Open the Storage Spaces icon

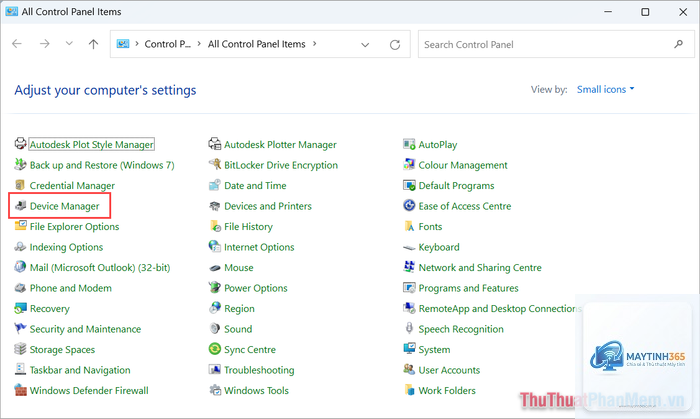(21, 349)
